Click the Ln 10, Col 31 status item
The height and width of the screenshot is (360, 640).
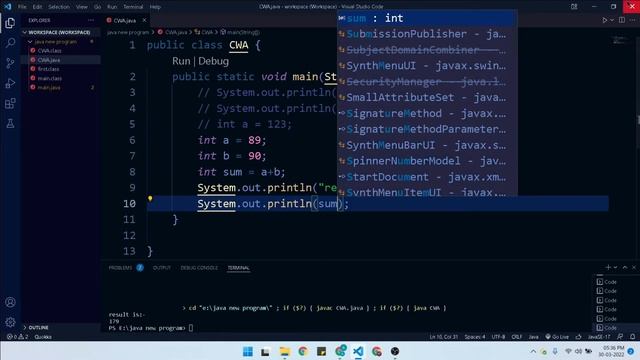click(x=443, y=337)
